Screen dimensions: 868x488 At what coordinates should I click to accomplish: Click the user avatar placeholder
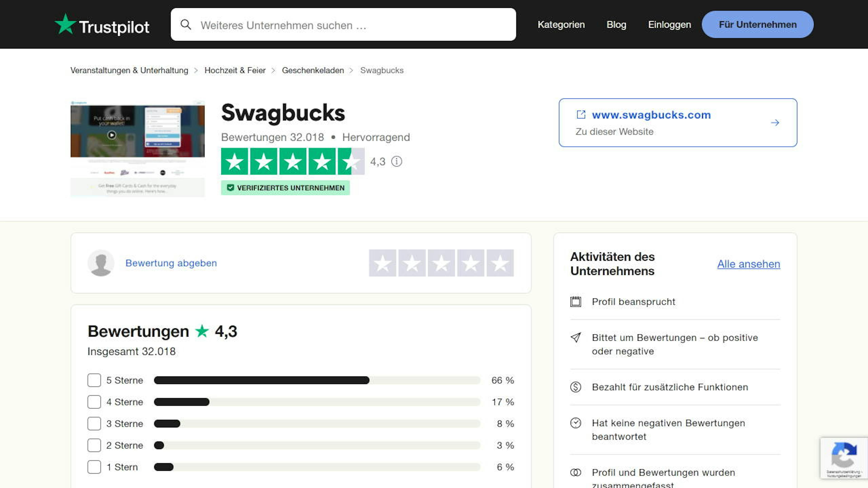tap(101, 263)
